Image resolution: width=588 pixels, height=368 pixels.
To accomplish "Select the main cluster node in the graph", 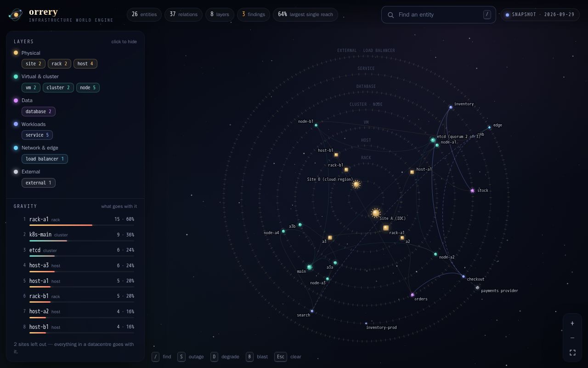I will 310,267.
